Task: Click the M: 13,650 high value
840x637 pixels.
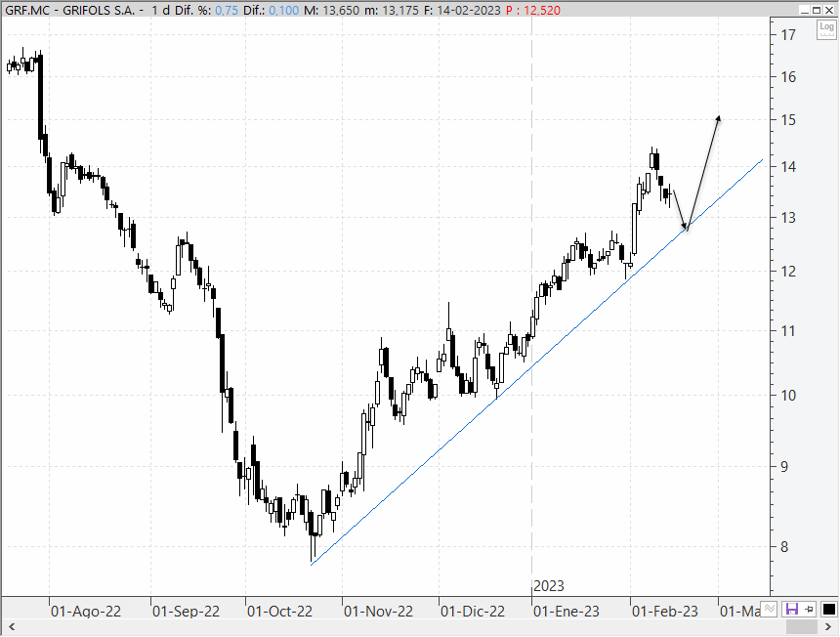Action: [332, 11]
